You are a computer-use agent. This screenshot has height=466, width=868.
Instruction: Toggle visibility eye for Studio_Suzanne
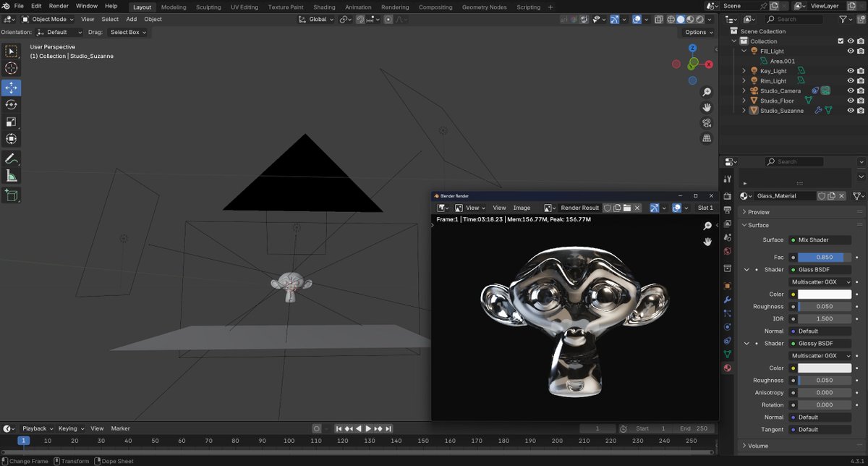(x=851, y=111)
